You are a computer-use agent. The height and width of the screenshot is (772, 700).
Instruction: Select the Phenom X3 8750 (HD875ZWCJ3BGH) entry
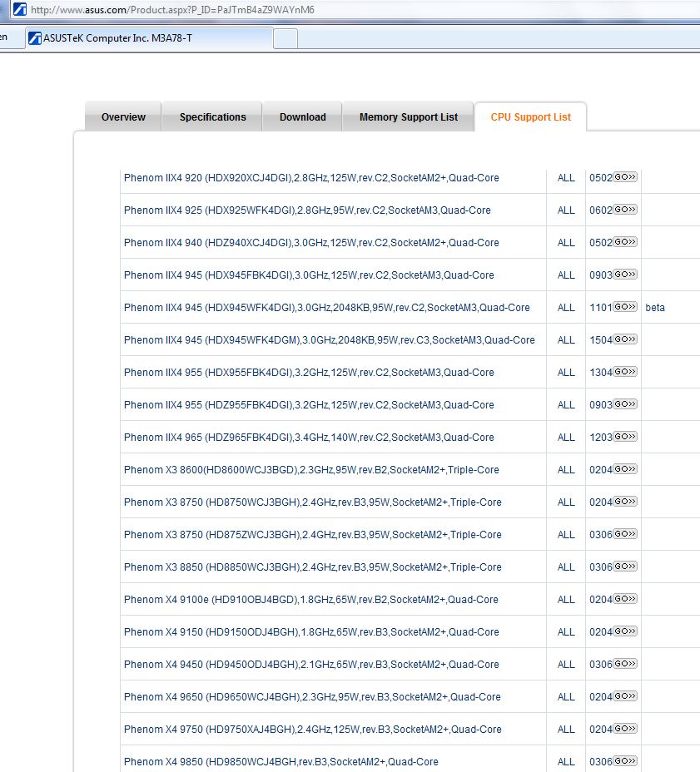tap(313, 535)
